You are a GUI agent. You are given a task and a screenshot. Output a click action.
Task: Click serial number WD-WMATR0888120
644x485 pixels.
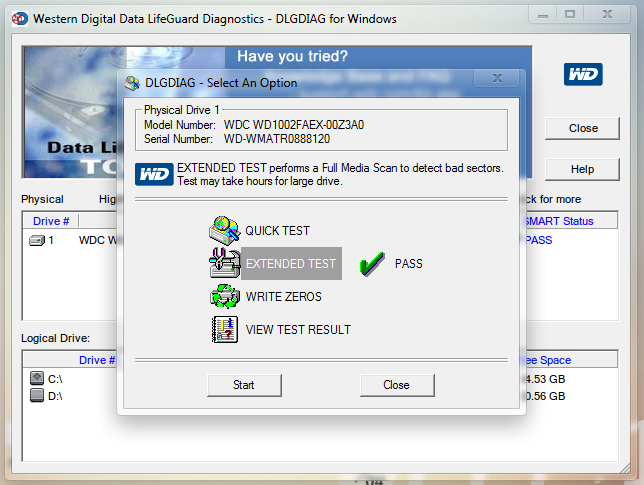pos(277,139)
